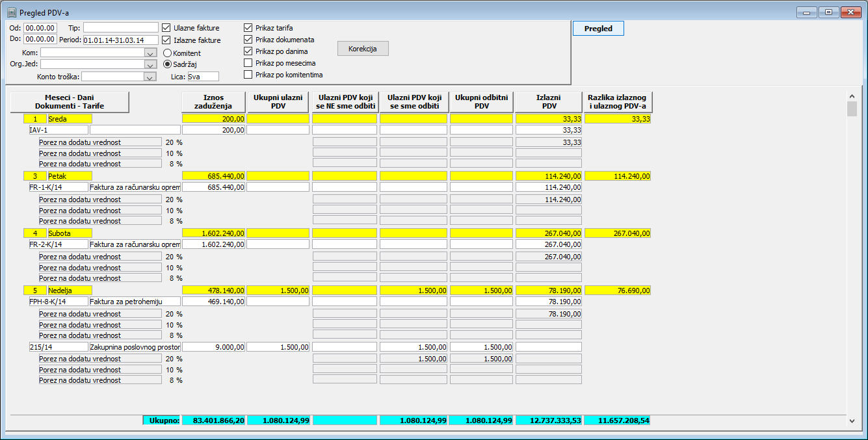Uncheck the Ulazne fakture checkbox
868x440 pixels.
click(x=166, y=28)
